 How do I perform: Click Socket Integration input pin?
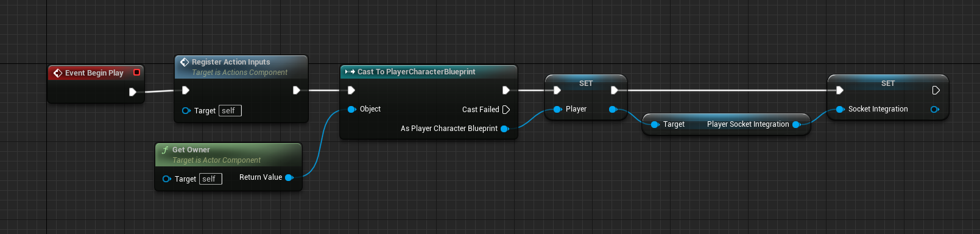point(840,109)
